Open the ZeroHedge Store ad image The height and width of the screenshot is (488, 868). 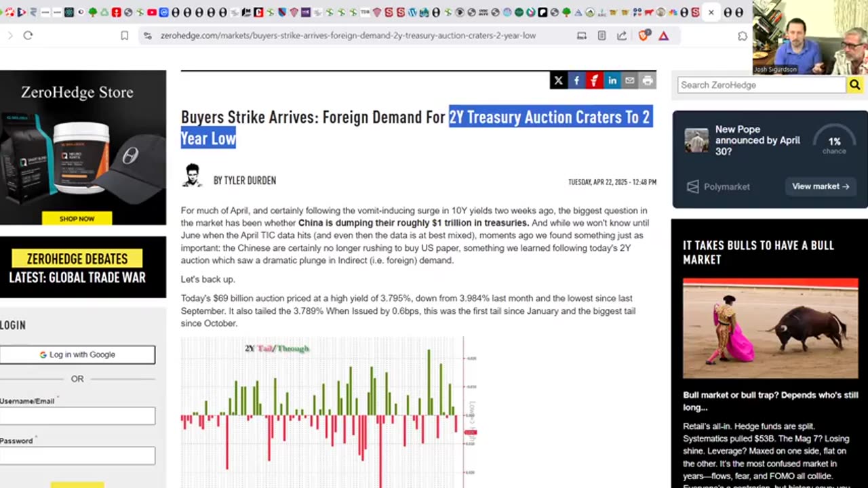point(83,148)
